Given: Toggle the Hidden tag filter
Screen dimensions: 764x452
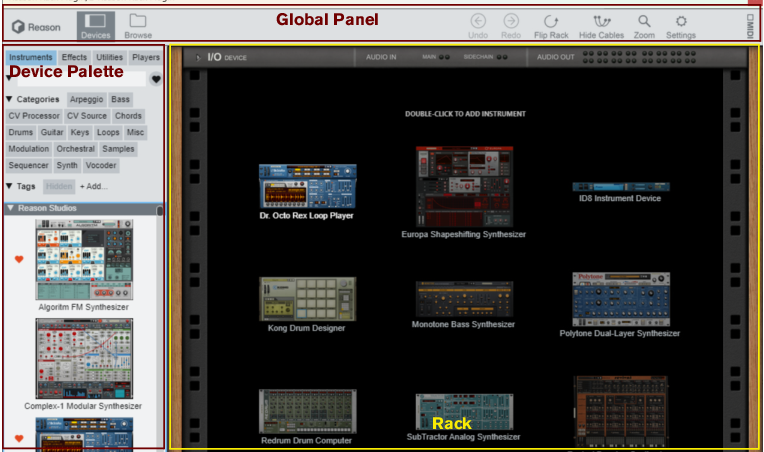Looking at the screenshot, I should click(x=58, y=186).
